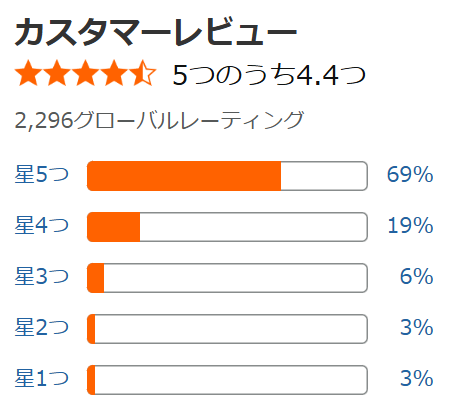Click the half-filled fifth star
Image resolution: width=473 pixels, height=408 pixels.
pos(142,73)
